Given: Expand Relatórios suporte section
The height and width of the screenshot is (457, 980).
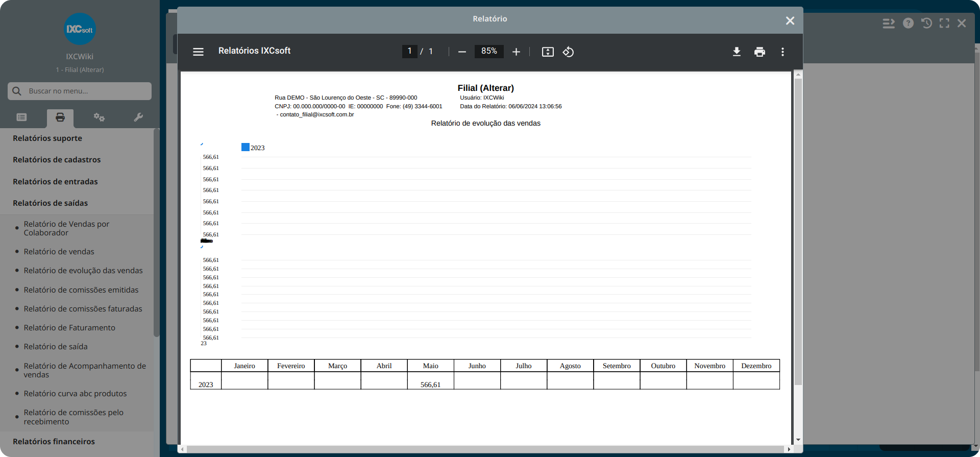Looking at the screenshot, I should (47, 138).
